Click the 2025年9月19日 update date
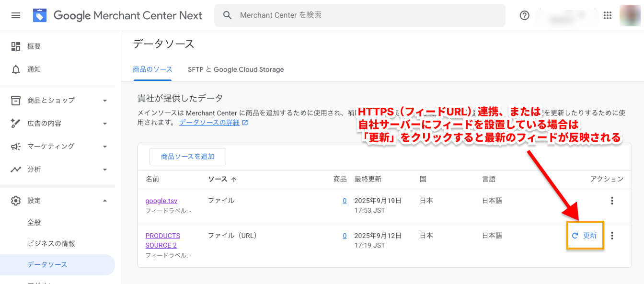 [x=378, y=201]
